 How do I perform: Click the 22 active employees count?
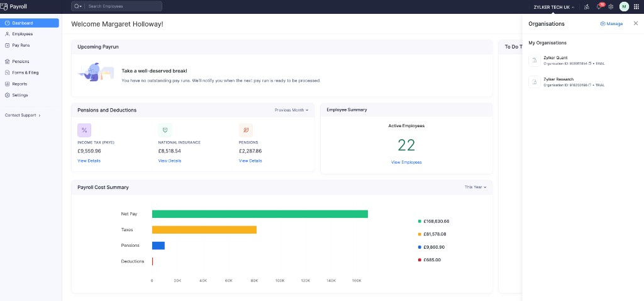pos(406,145)
